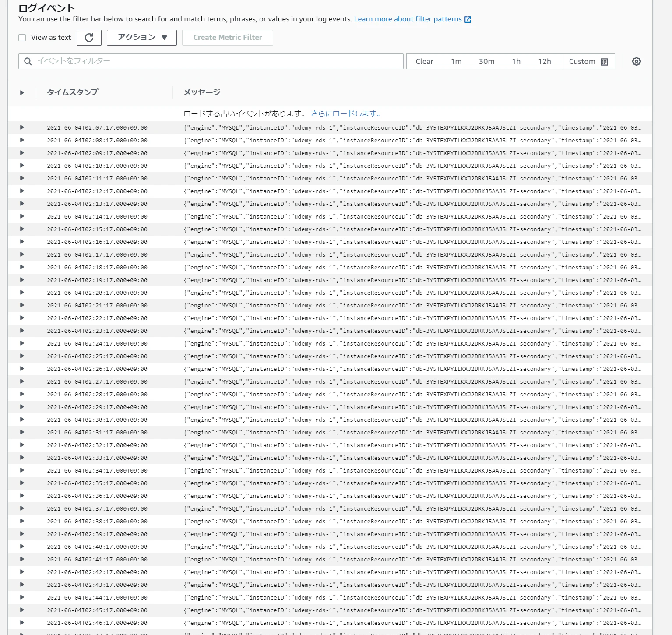Click the タイムスタンプ column header
This screenshot has width=672, height=635.
72,92
